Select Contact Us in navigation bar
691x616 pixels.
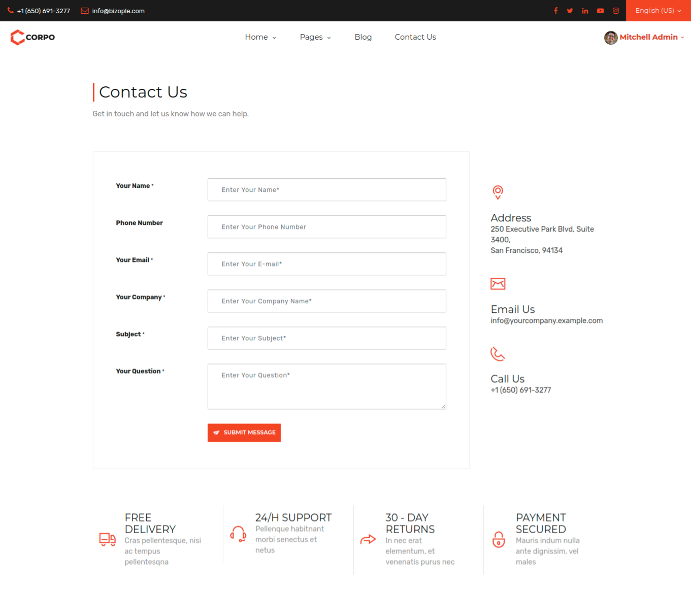coord(415,37)
